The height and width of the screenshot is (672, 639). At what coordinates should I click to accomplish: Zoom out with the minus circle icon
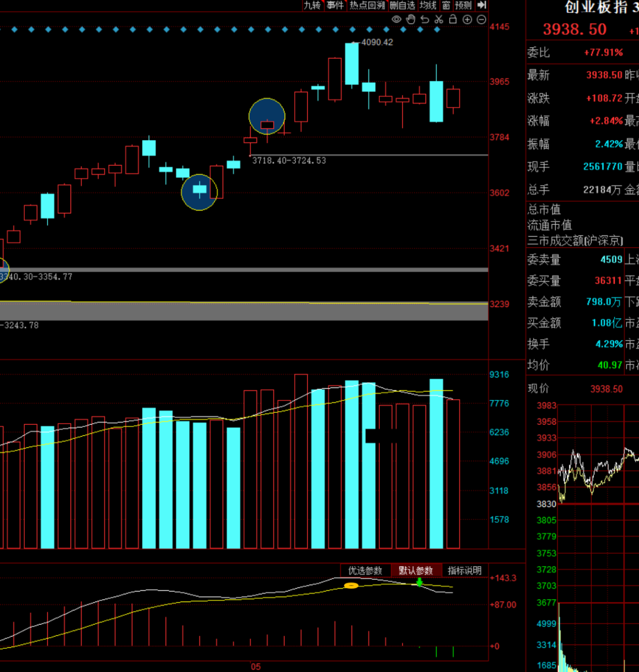481,20
